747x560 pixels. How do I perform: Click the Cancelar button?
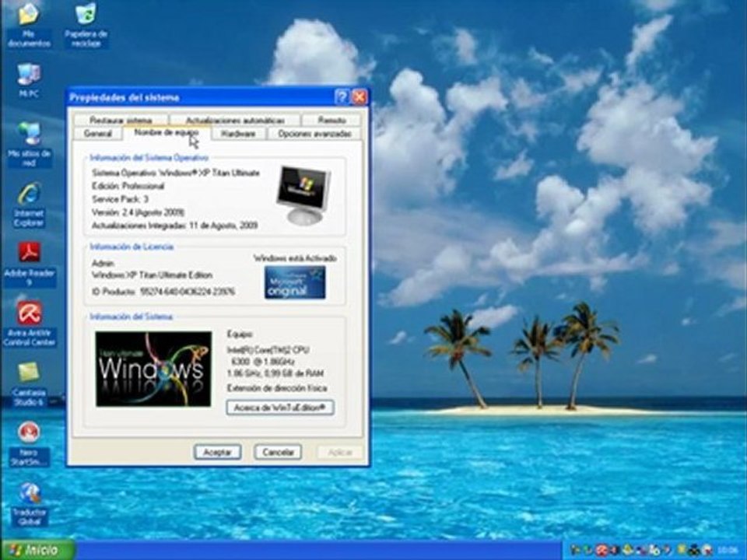[x=279, y=452]
